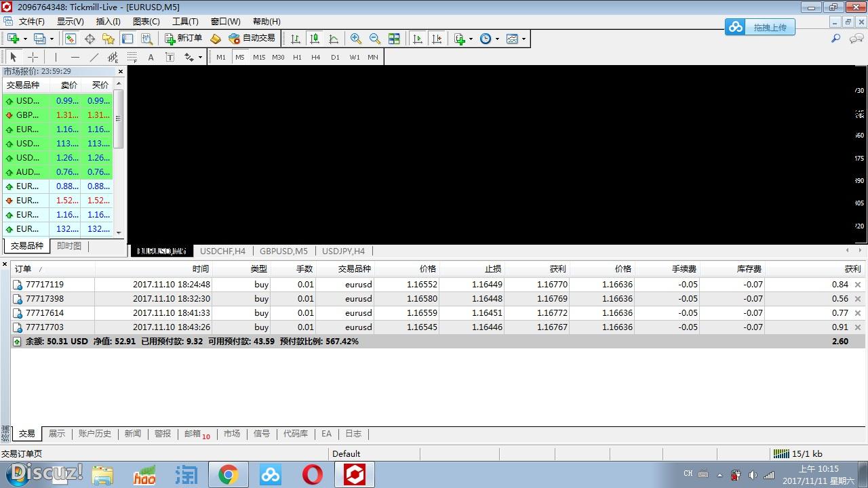Open the 文件(F) menu
This screenshot has height=488, width=868.
(31, 22)
